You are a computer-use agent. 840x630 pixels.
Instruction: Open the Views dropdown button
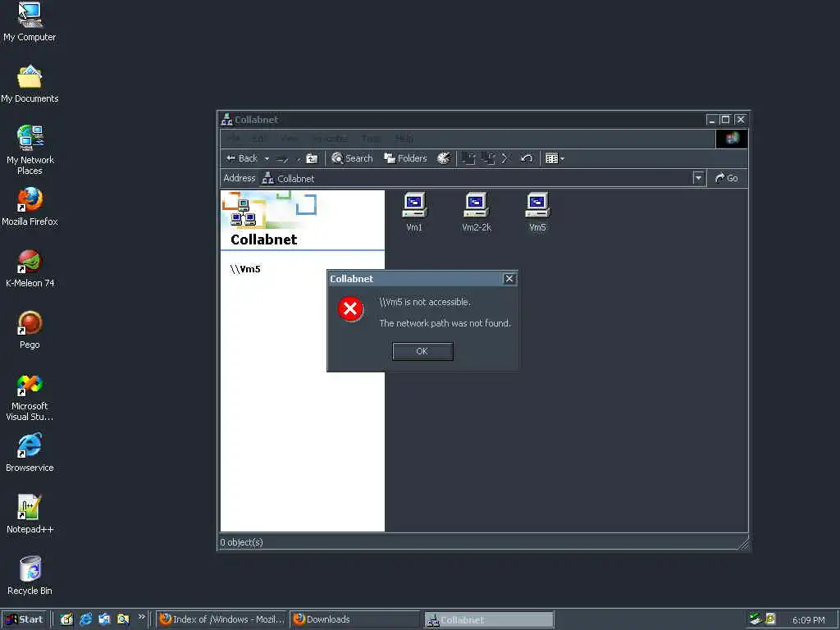tap(555, 158)
